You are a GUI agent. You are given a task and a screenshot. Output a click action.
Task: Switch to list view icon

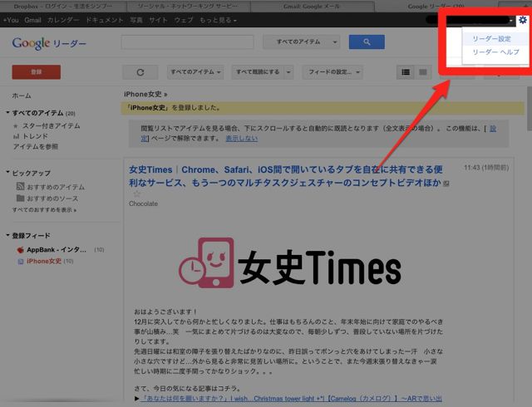406,72
